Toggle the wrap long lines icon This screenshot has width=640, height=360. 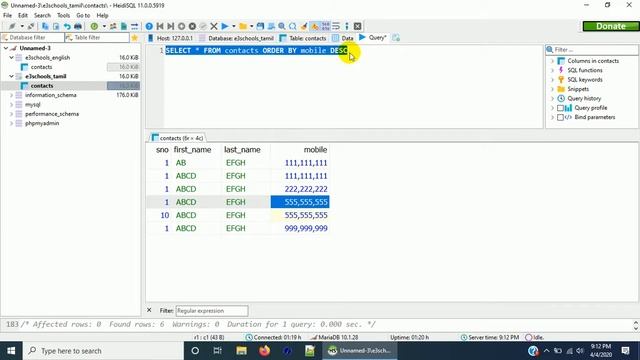click(x=336, y=26)
